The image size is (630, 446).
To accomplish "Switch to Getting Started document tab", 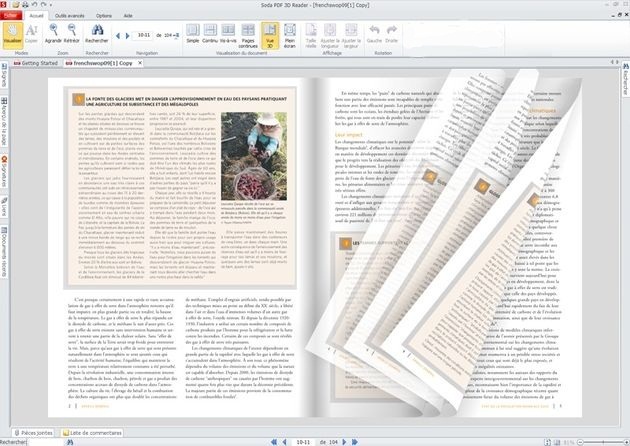I will click(x=36, y=63).
